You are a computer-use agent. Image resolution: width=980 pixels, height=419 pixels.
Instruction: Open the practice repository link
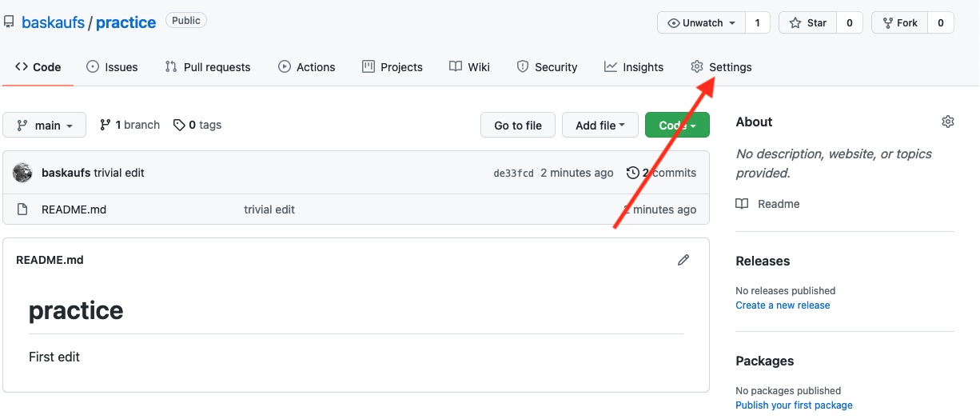[x=126, y=22]
